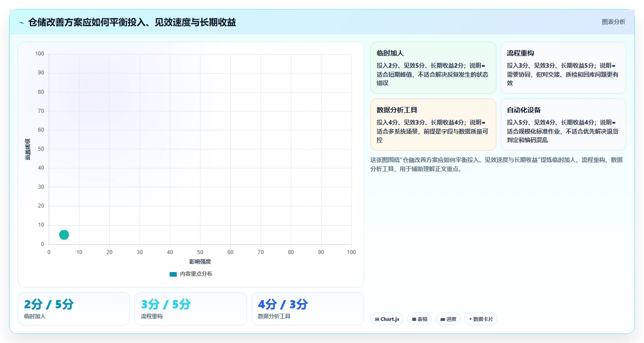Click the 4分 / 3分 stat card

pos(308,309)
